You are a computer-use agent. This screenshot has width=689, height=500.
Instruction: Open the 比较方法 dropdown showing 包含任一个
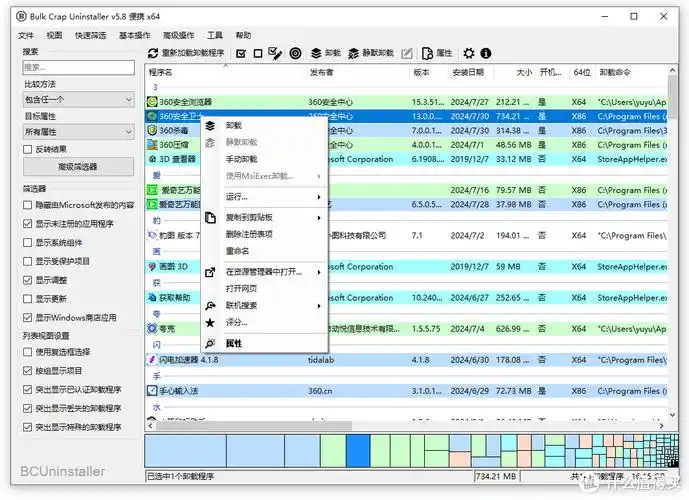(78, 99)
